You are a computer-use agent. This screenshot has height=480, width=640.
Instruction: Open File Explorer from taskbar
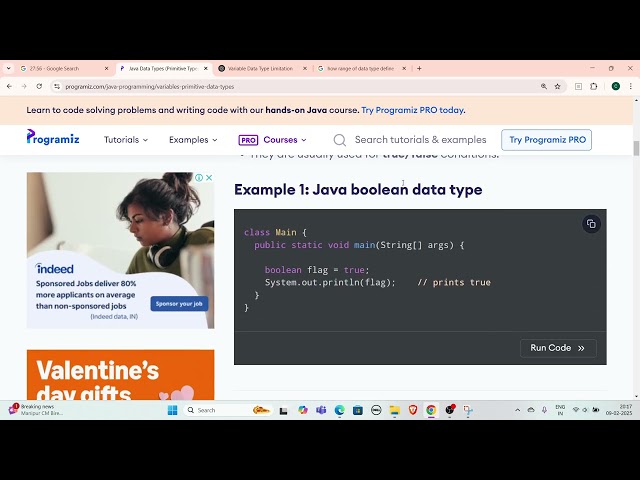[394, 410]
